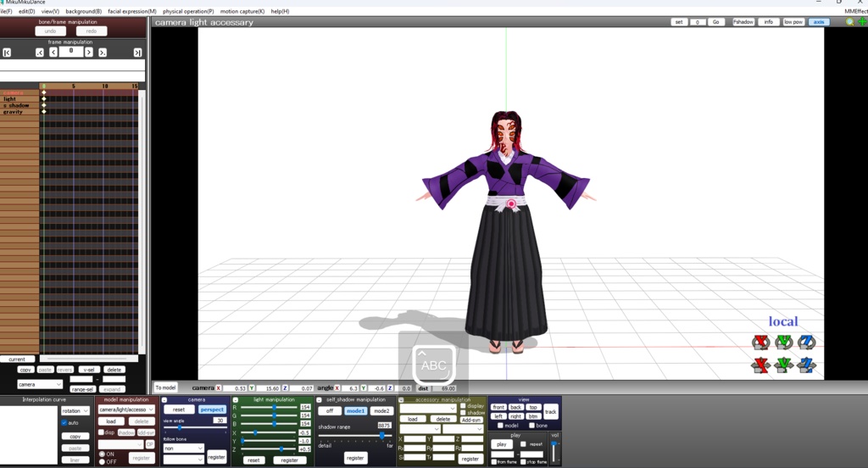The width and height of the screenshot is (868, 468).
Task: Open the left accessory parent model dropdown
Action: (420, 429)
